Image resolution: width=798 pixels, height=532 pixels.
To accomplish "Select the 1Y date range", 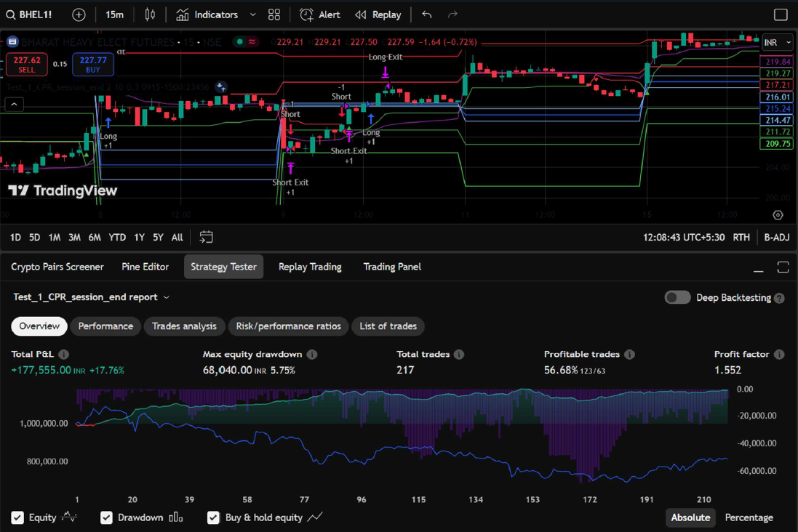I will point(139,237).
